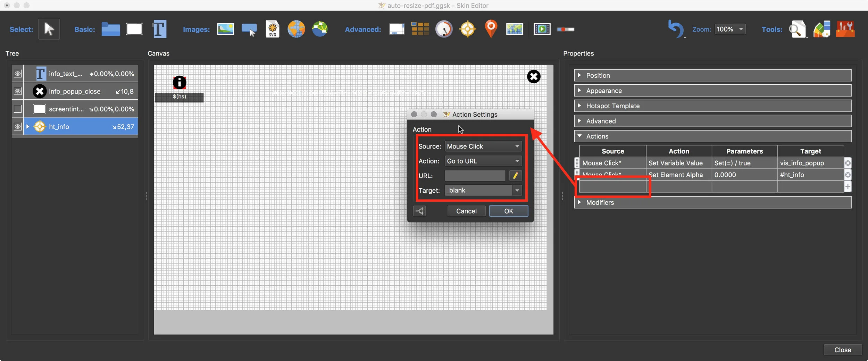
Task: Expand the Appearance properties section
Action: click(713, 91)
